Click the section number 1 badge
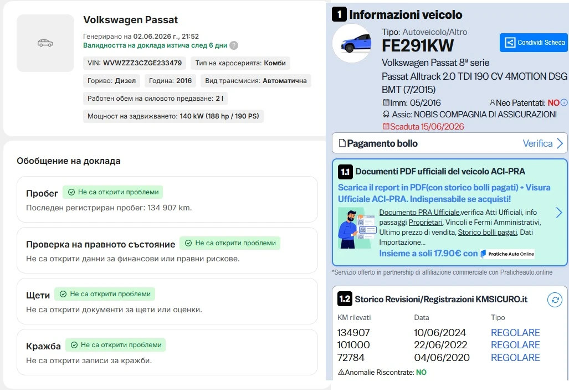This screenshot has height=392, width=569. [x=339, y=14]
